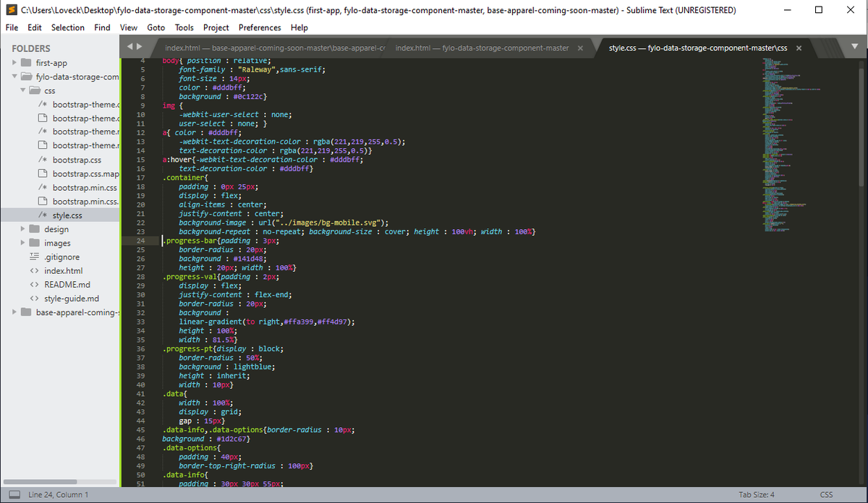Image resolution: width=868 pixels, height=503 pixels.
Task: Click the .progress-val selector text
Action: (x=190, y=277)
